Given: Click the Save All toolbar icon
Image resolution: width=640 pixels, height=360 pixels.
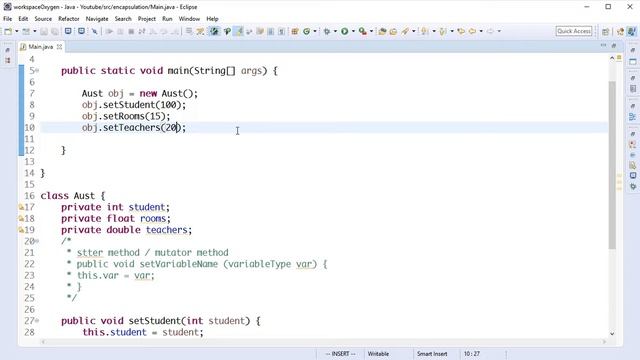Looking at the screenshot, I should (54, 31).
